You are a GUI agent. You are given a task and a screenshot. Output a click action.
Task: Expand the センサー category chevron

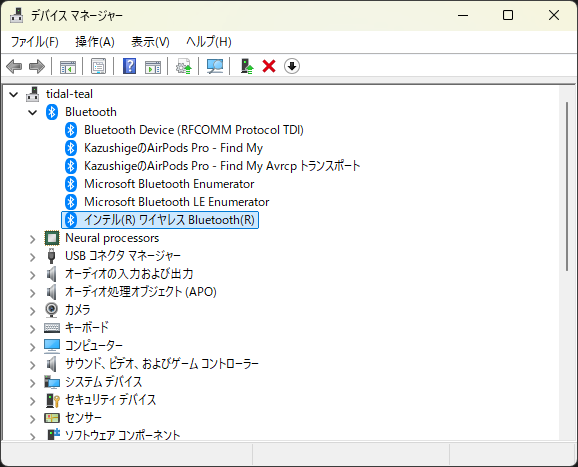33,419
